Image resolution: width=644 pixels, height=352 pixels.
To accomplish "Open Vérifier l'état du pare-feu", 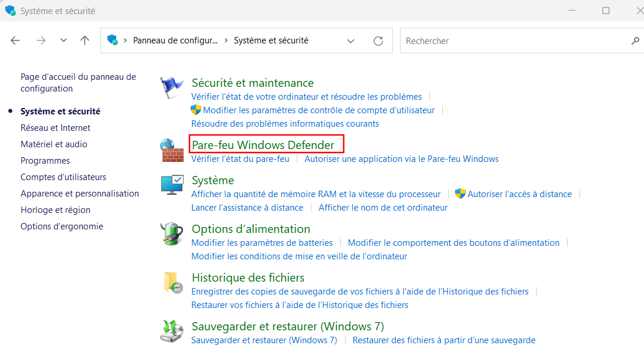I will tap(241, 159).
